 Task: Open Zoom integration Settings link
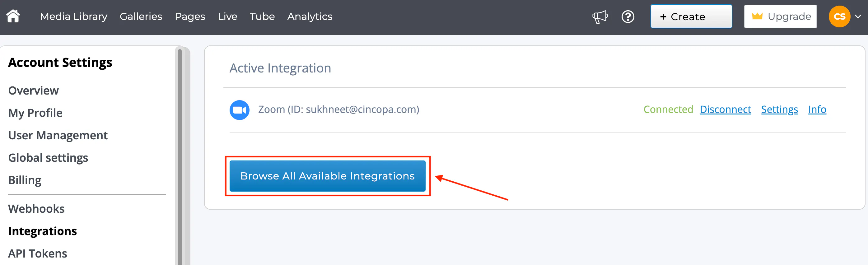click(x=779, y=109)
